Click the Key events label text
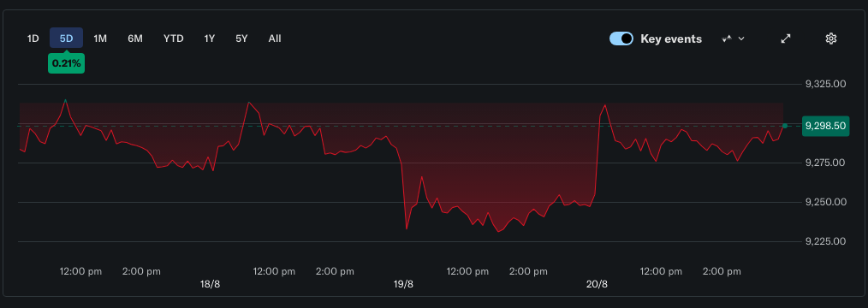 pyautogui.click(x=671, y=38)
